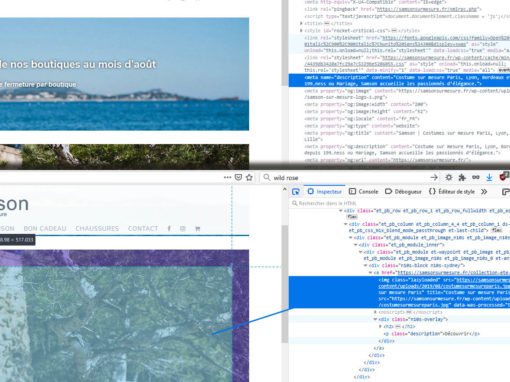Click the forest image strip in upper page

(124, 156)
